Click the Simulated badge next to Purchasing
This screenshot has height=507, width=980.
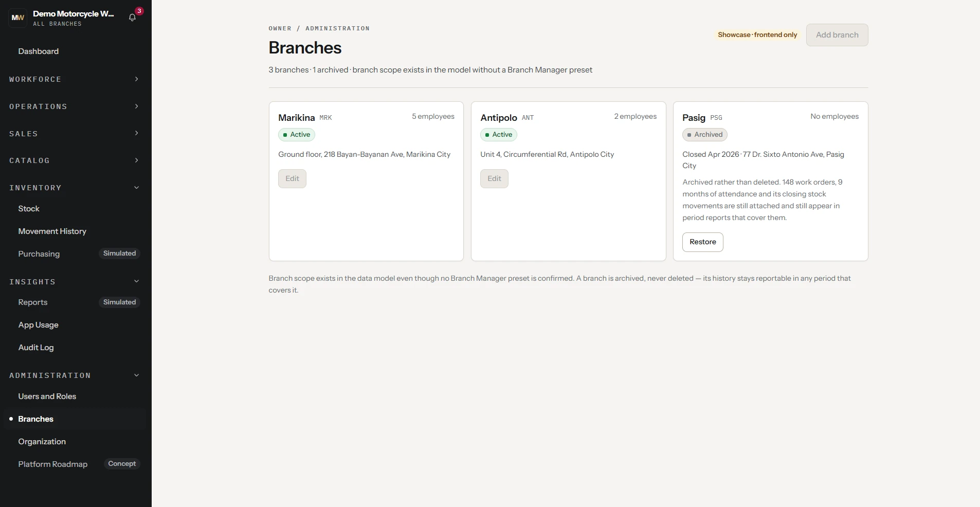click(119, 254)
